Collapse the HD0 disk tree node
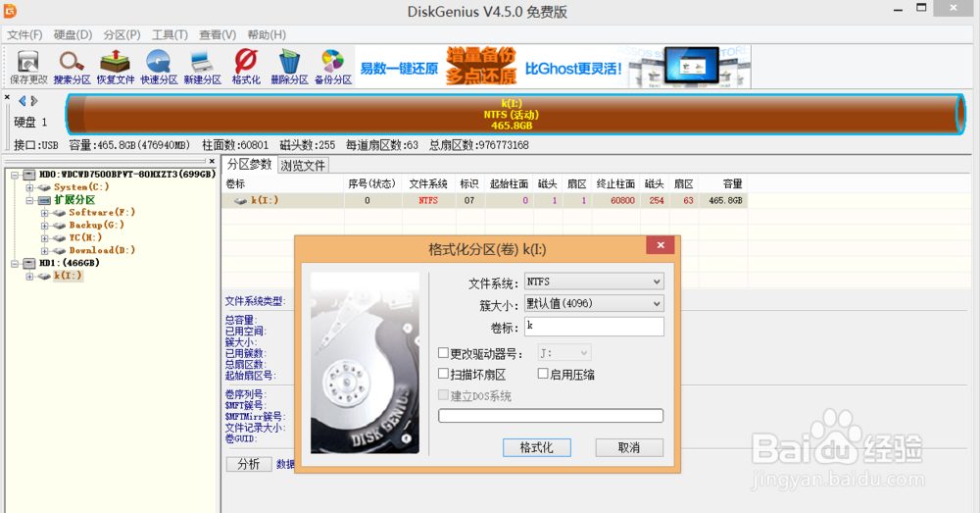This screenshot has height=513, width=980. (x=15, y=175)
